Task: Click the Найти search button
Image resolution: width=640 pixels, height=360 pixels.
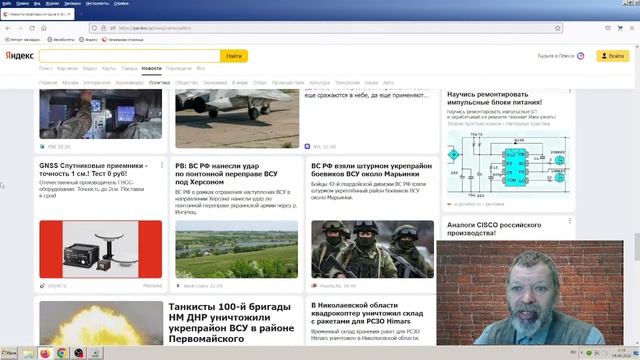Action: (234, 56)
